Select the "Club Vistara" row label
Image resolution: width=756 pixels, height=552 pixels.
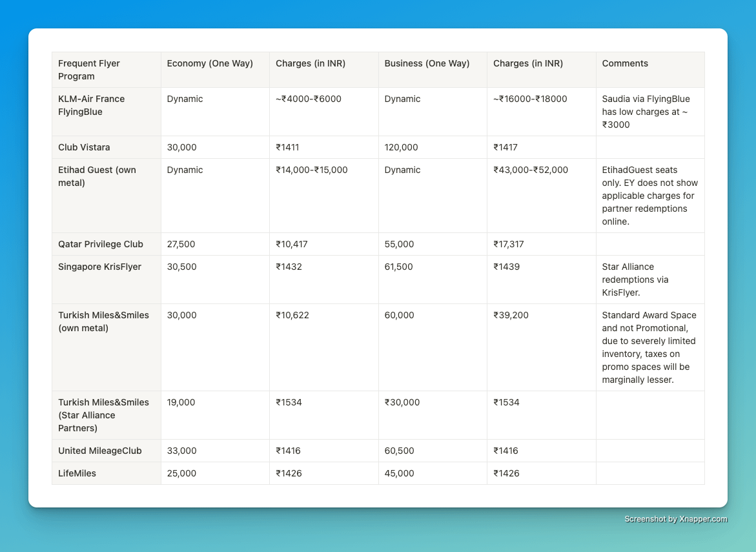coord(84,147)
